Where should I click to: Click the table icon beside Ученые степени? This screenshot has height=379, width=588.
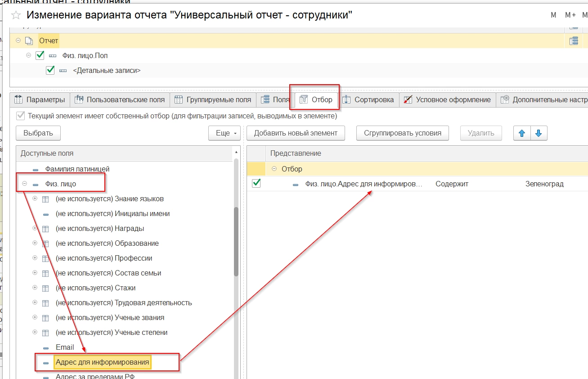point(45,333)
